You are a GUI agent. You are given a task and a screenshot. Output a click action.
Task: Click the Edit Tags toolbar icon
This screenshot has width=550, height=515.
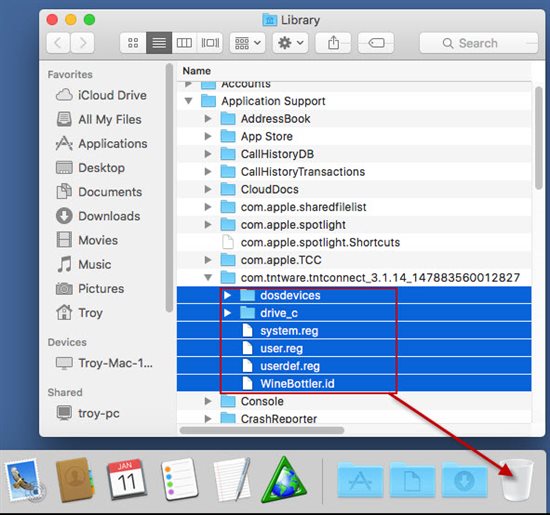coord(376,43)
